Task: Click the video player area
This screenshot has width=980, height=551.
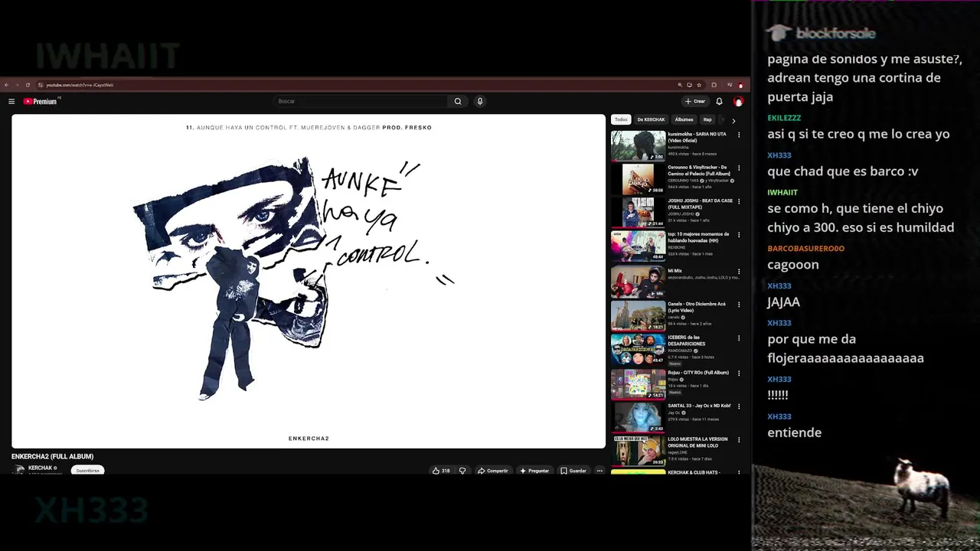Action: (x=309, y=281)
